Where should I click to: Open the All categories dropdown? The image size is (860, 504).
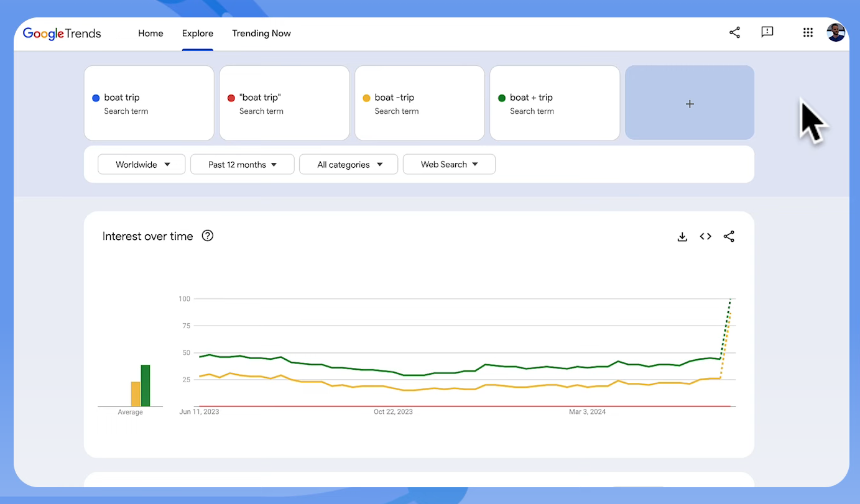(x=349, y=165)
